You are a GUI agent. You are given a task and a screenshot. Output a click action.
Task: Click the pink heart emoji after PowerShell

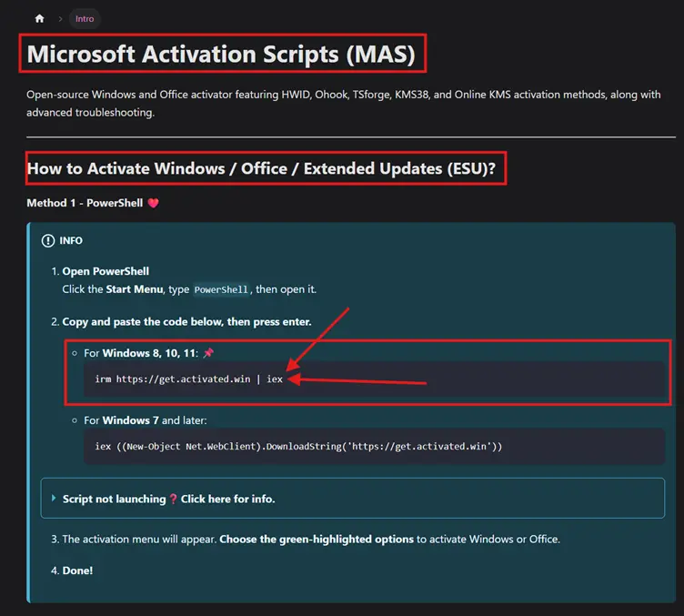[x=153, y=203]
